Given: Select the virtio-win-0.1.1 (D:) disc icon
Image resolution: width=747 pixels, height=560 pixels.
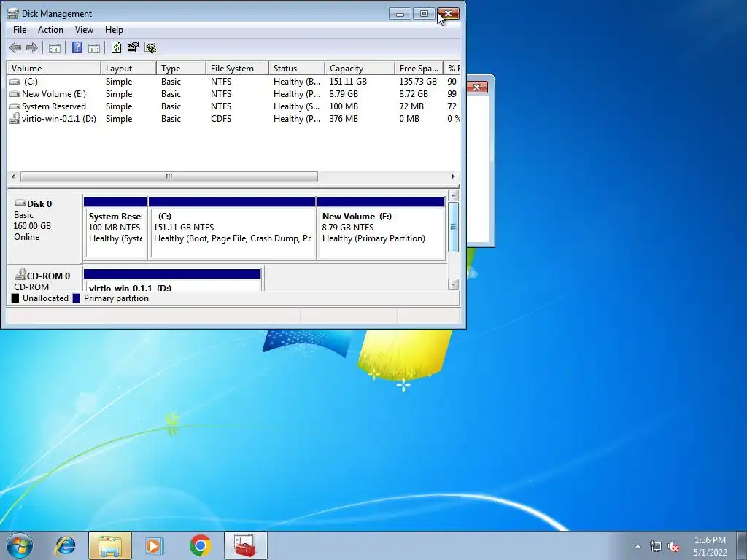Looking at the screenshot, I should click(15, 118).
